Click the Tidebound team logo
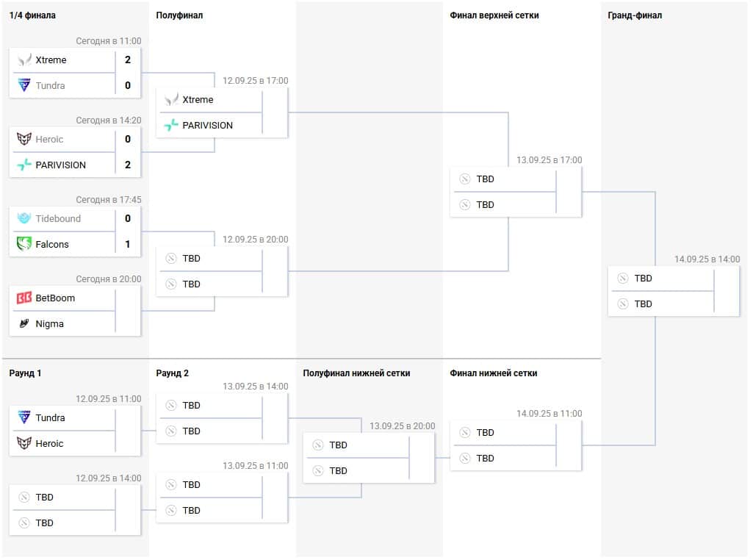 (24, 219)
